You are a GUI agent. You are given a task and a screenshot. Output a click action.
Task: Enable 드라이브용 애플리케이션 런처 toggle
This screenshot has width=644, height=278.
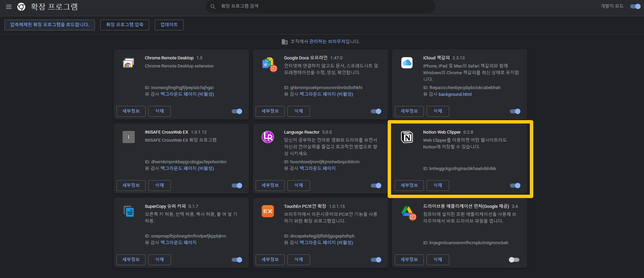coord(514,260)
